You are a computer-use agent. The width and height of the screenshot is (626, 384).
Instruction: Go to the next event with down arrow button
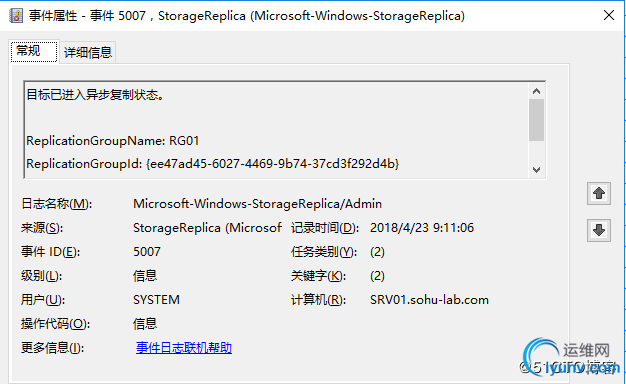(598, 230)
